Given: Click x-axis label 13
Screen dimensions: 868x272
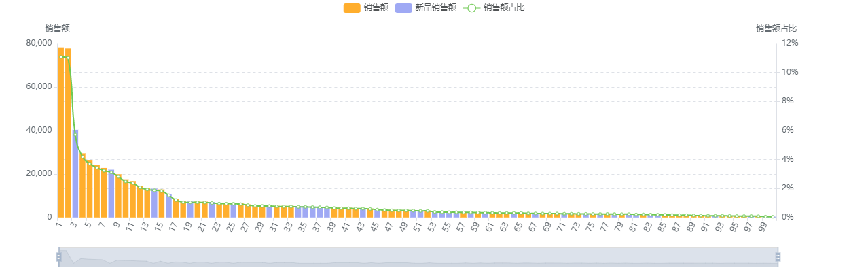Looking at the screenshot, I should point(144,226).
